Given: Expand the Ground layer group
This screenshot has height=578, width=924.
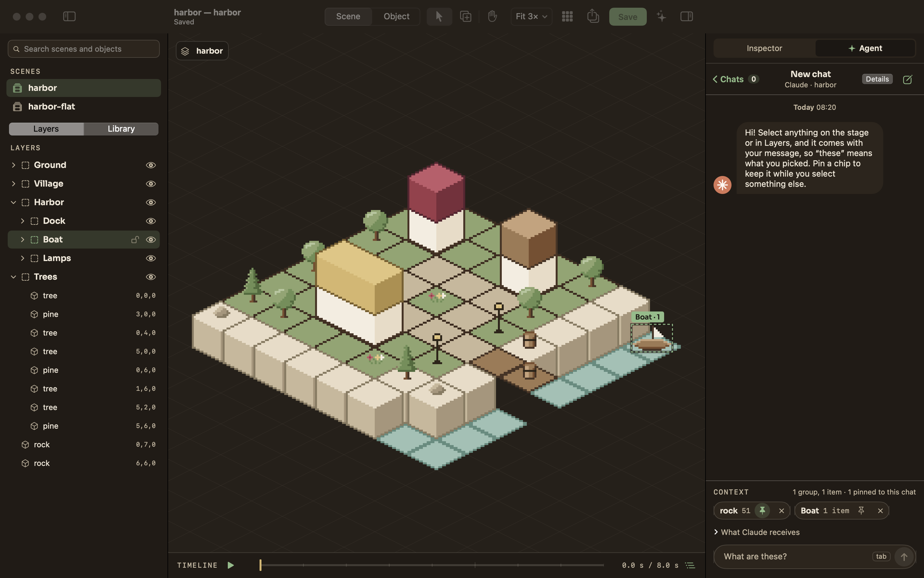Looking at the screenshot, I should (13, 165).
